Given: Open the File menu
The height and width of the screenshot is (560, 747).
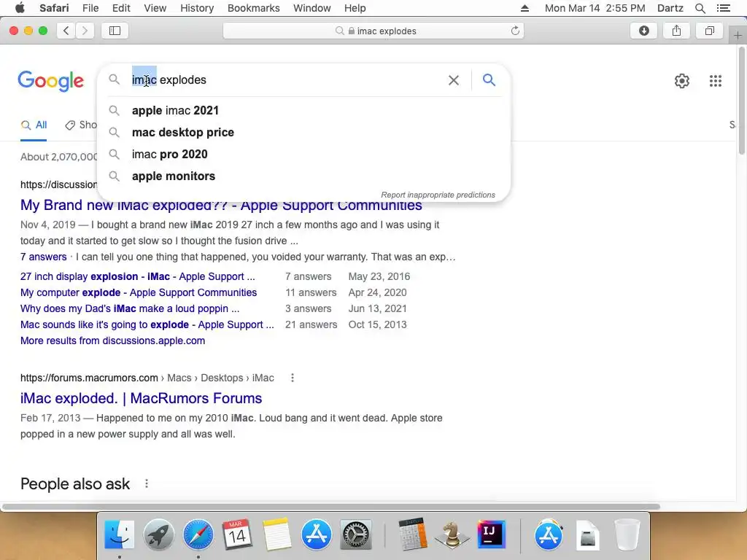Looking at the screenshot, I should (x=90, y=8).
